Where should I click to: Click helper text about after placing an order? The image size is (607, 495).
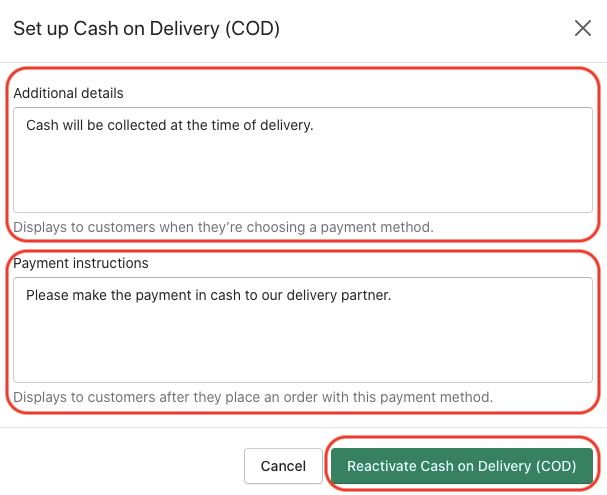(x=253, y=397)
